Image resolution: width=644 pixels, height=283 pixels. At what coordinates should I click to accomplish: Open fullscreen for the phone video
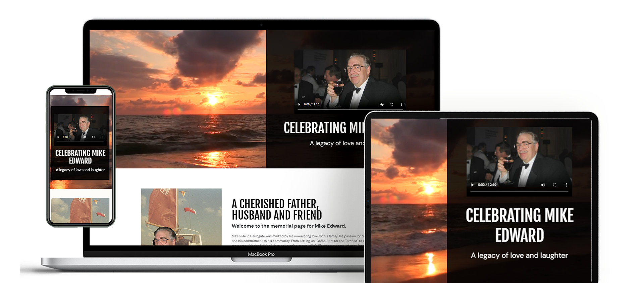(x=93, y=137)
